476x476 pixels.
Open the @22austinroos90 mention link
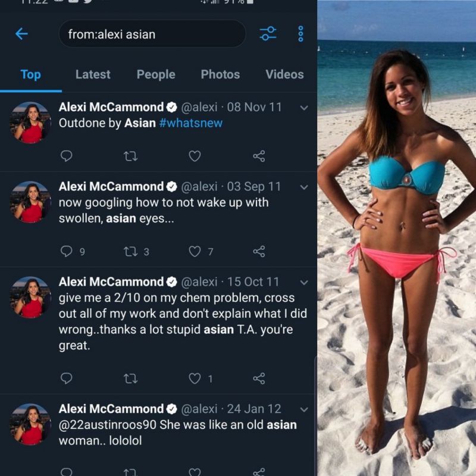point(108,425)
